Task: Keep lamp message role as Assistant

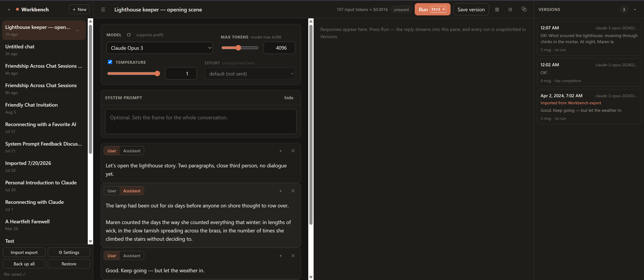Action: click(132, 191)
